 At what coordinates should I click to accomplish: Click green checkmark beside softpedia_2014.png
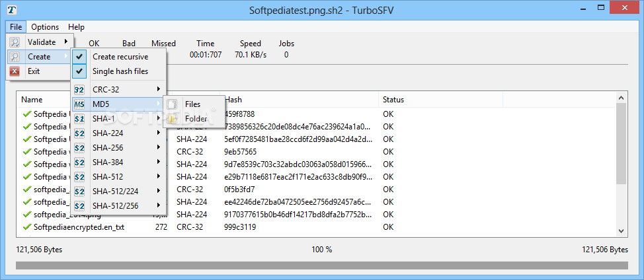tap(27, 215)
